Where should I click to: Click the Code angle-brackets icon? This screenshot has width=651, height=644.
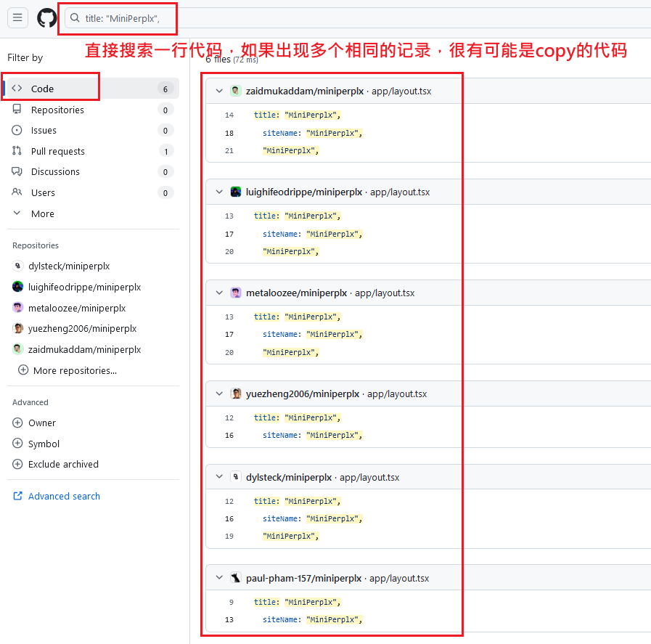point(17,89)
